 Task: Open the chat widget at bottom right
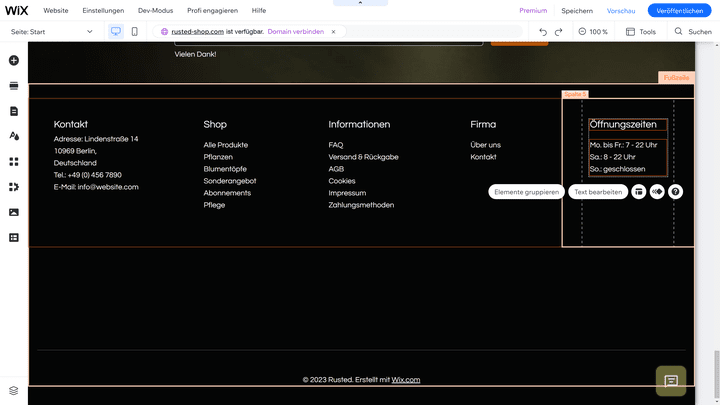[x=671, y=380]
